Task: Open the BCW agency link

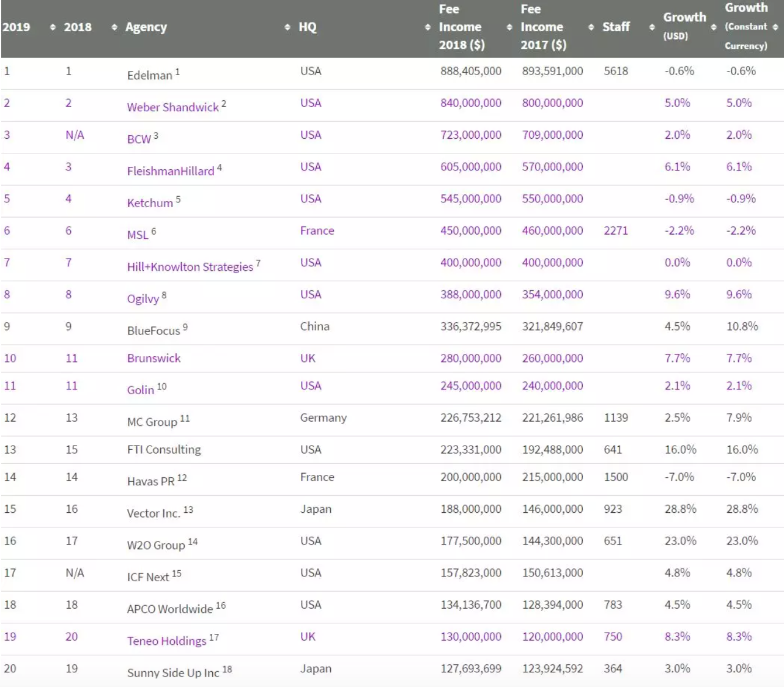Action: tap(139, 139)
